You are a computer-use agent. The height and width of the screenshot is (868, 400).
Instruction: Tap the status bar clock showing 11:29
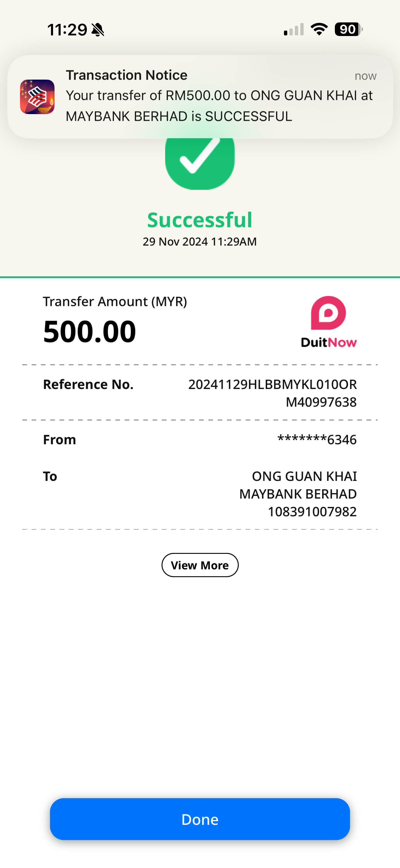click(67, 30)
